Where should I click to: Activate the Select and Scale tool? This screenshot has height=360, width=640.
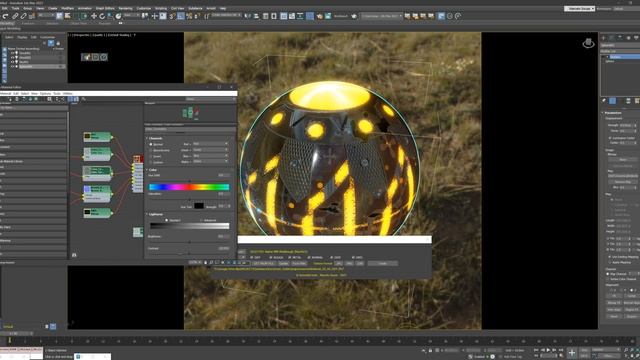[110, 16]
